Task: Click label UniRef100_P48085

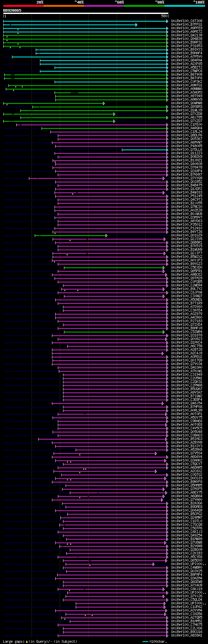Action: pos(187,146)
